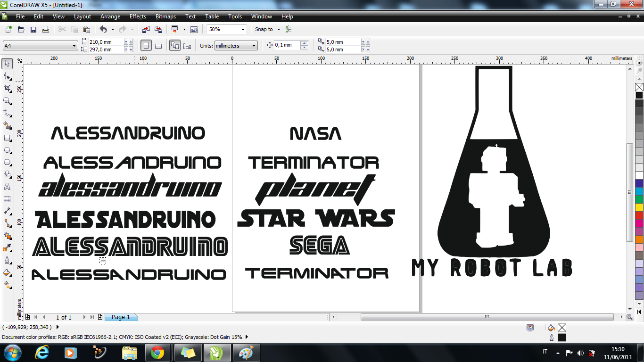Open the zoom navigator at the scrollbar corner
The image size is (644, 362).
pos(629,317)
